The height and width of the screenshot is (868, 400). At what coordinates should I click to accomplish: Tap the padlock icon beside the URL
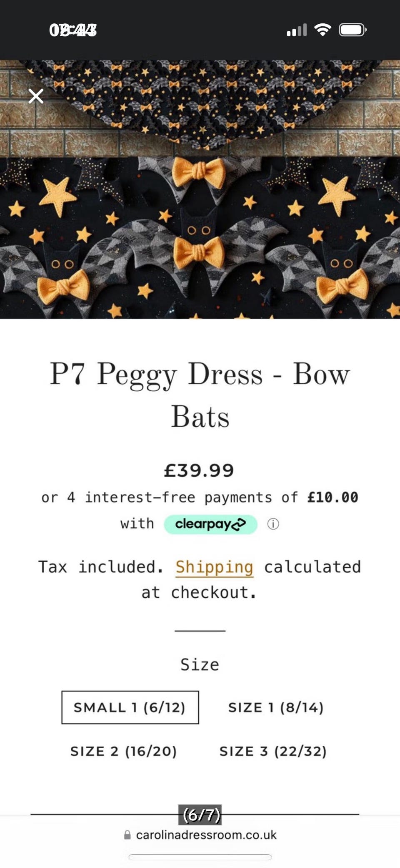(x=127, y=835)
